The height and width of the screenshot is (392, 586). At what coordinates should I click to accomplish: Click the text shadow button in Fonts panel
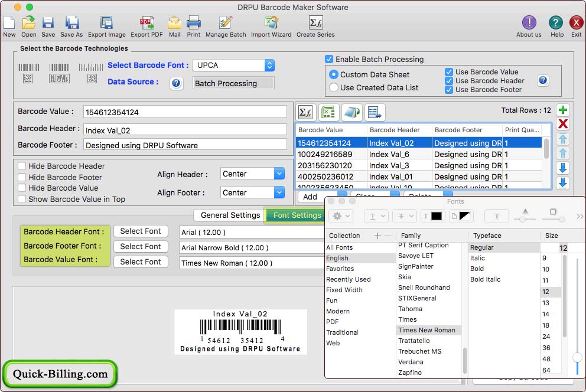496,216
